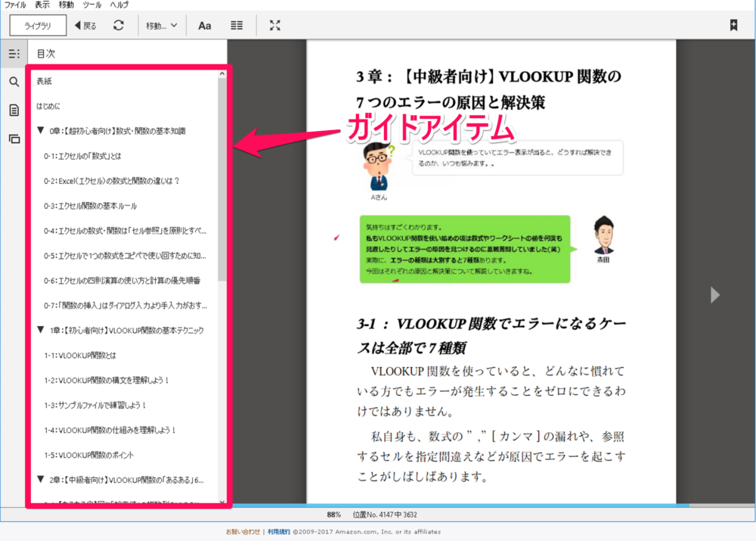Screen dimensions: 756x541
Task: Go to next page arrow
Action: click(x=715, y=295)
